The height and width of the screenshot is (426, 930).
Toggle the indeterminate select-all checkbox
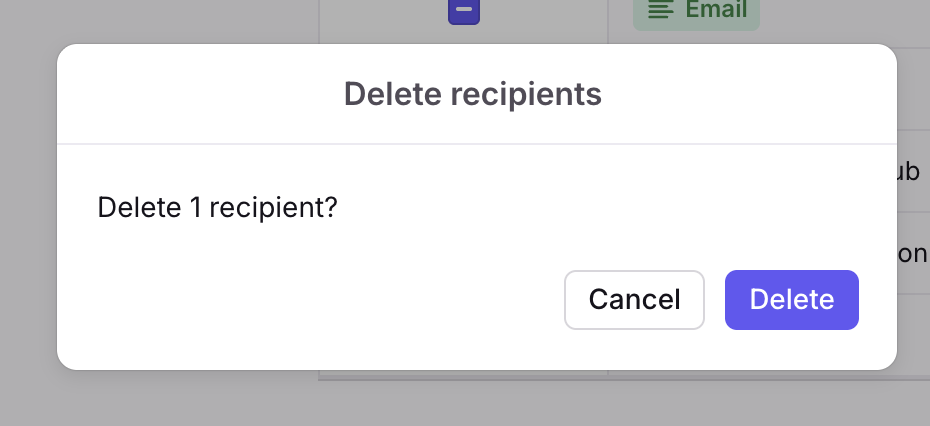click(x=464, y=9)
